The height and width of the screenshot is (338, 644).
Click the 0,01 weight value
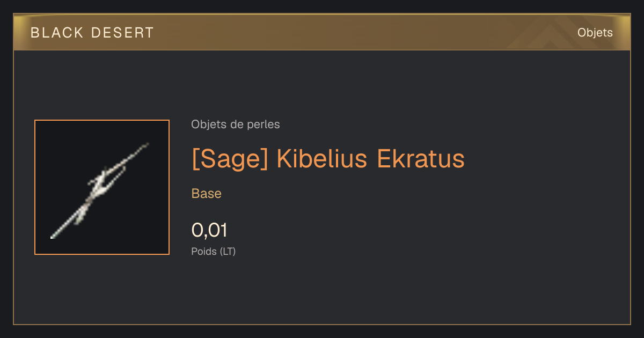click(x=209, y=231)
